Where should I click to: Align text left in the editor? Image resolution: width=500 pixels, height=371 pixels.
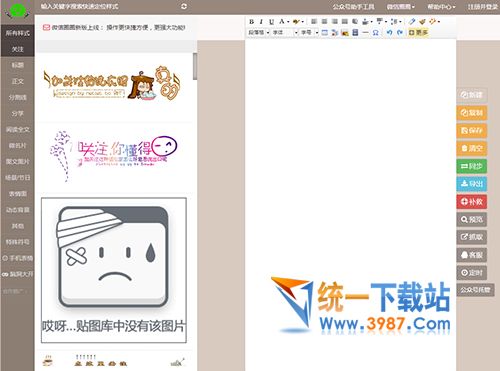pos(314,22)
